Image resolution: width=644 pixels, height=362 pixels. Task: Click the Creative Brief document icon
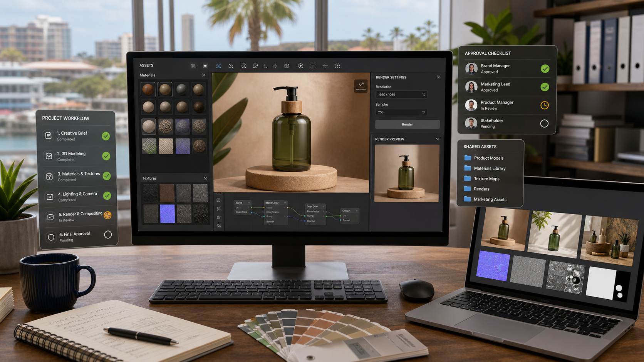click(x=49, y=135)
